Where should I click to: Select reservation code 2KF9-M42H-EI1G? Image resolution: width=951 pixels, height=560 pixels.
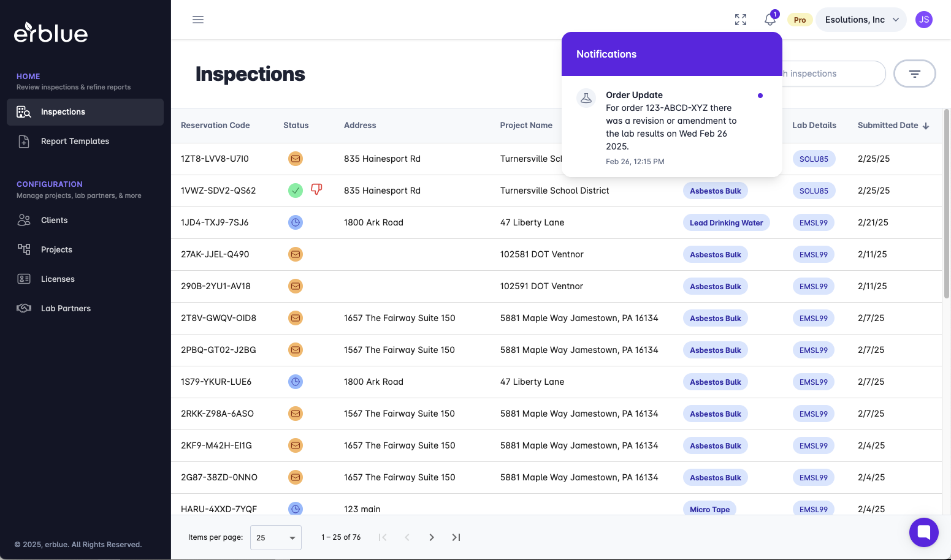pyautogui.click(x=216, y=445)
